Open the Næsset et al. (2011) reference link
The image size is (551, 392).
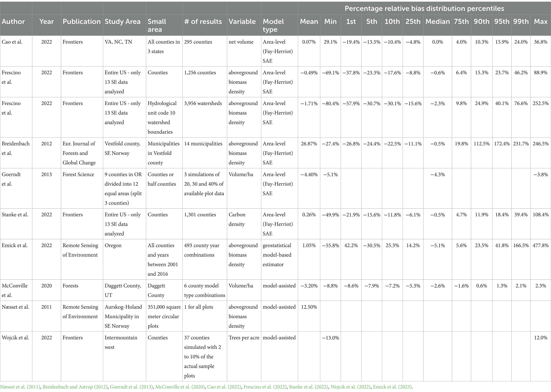[x=20, y=387]
